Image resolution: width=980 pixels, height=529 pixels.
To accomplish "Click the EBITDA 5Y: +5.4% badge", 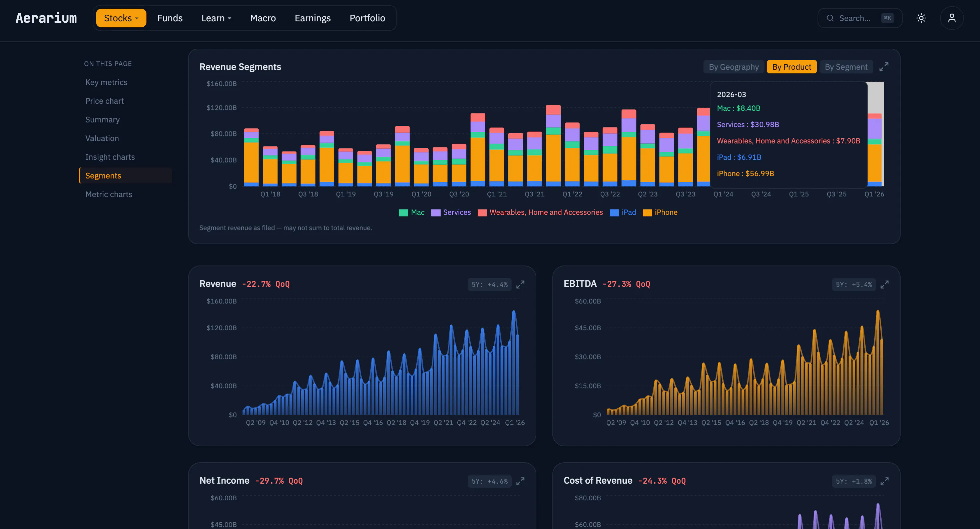I will point(854,285).
